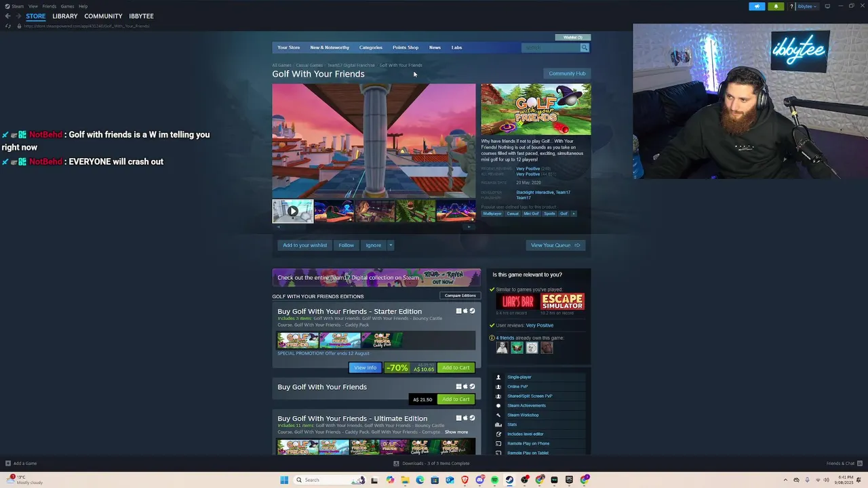
Task: Open Downloads status at bottom
Action: [x=431, y=464]
